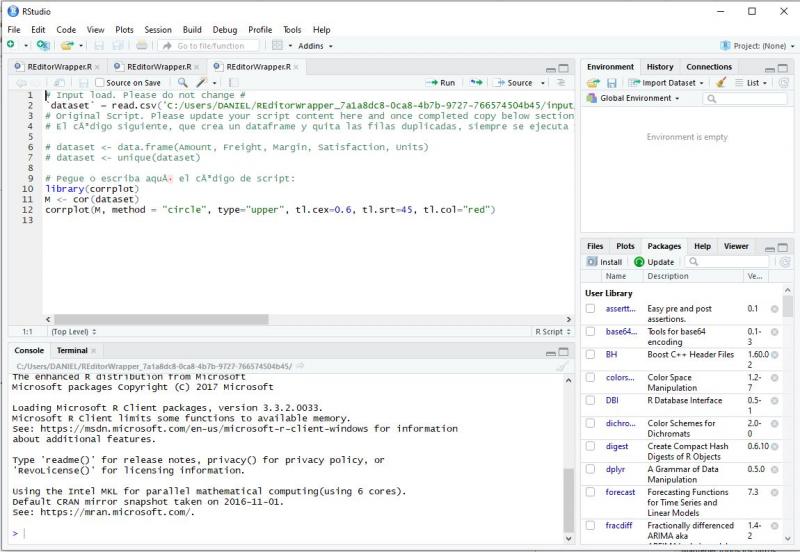Screen dimensions: 800x552
Task: Click the refresh icon in Environment pane
Action: pyautogui.click(x=784, y=83)
